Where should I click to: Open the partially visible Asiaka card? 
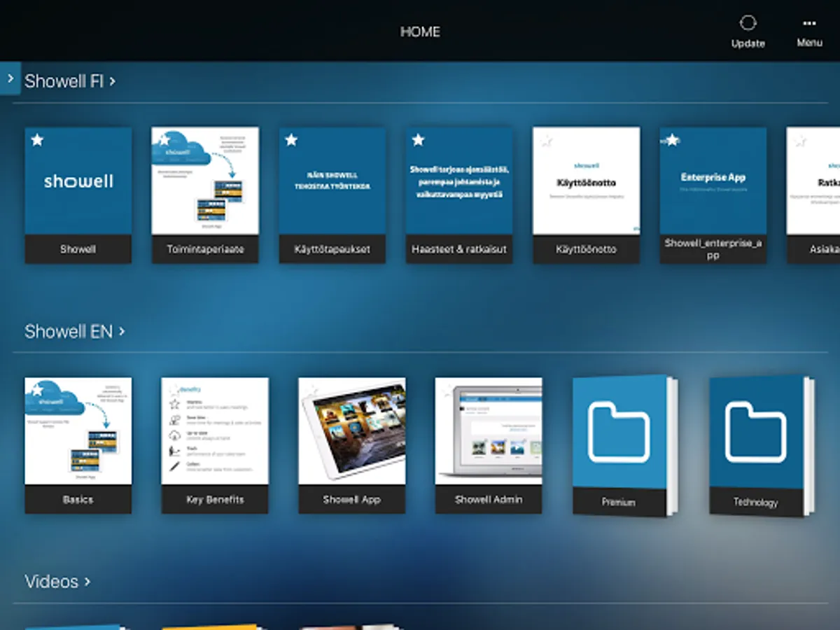813,195
